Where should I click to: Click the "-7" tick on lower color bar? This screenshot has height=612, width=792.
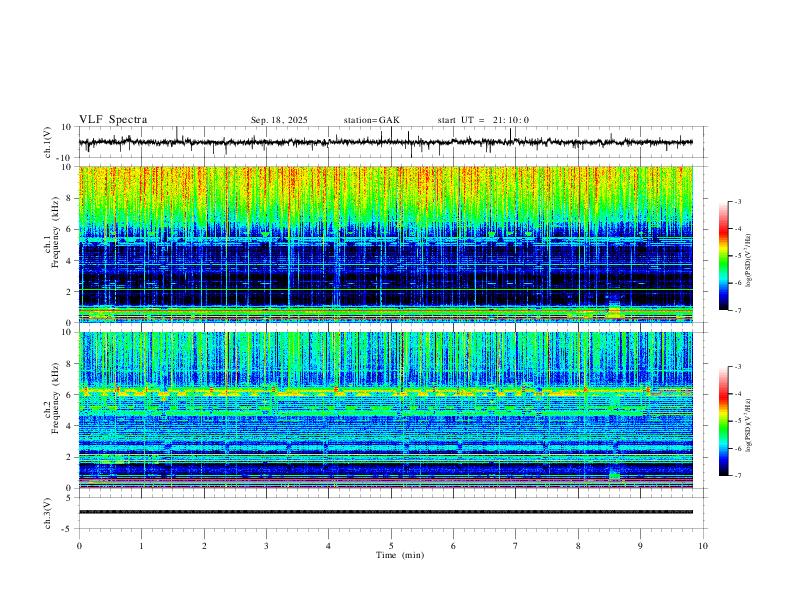click(737, 476)
